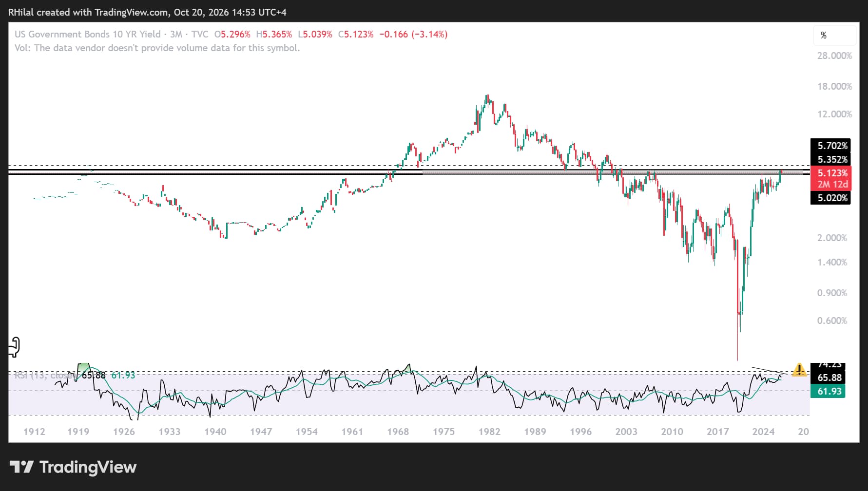Click the green 61.93 value in RSI legend
The height and width of the screenshot is (491, 868).
[x=123, y=375]
